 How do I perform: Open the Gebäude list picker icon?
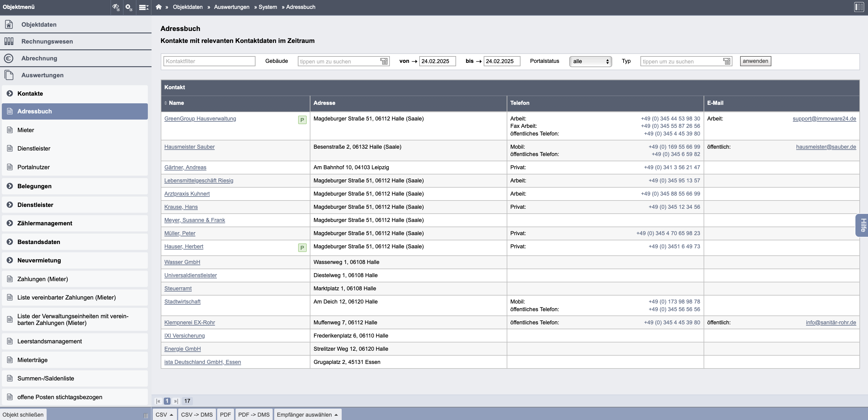point(384,61)
